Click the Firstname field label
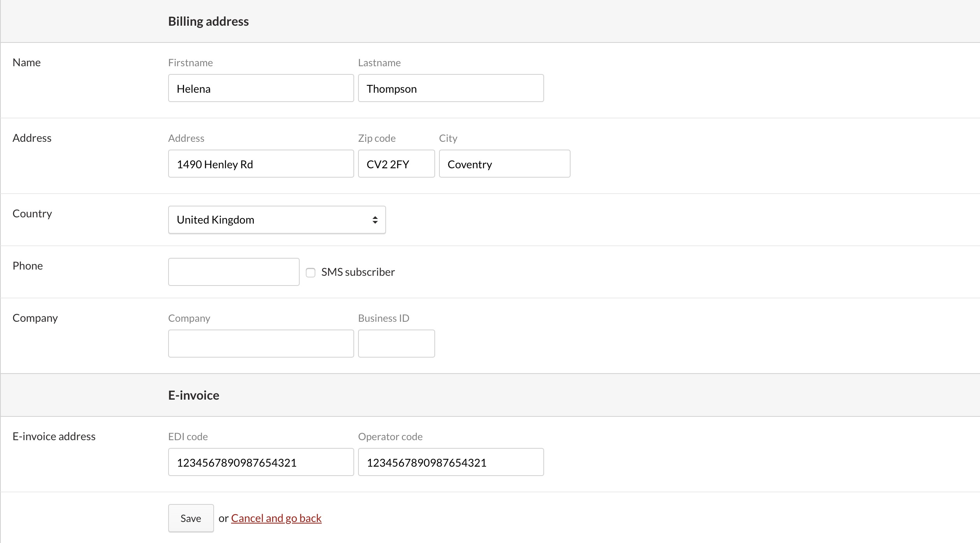 click(x=190, y=63)
